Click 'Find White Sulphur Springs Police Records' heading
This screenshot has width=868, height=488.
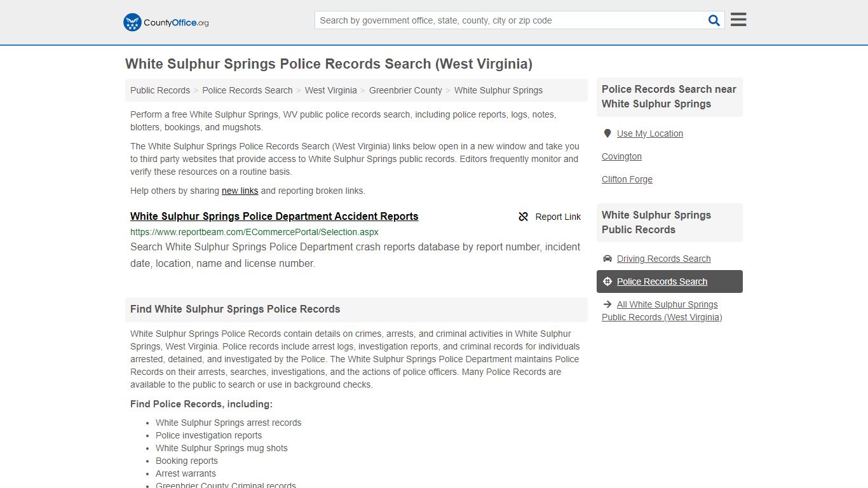[x=235, y=309]
